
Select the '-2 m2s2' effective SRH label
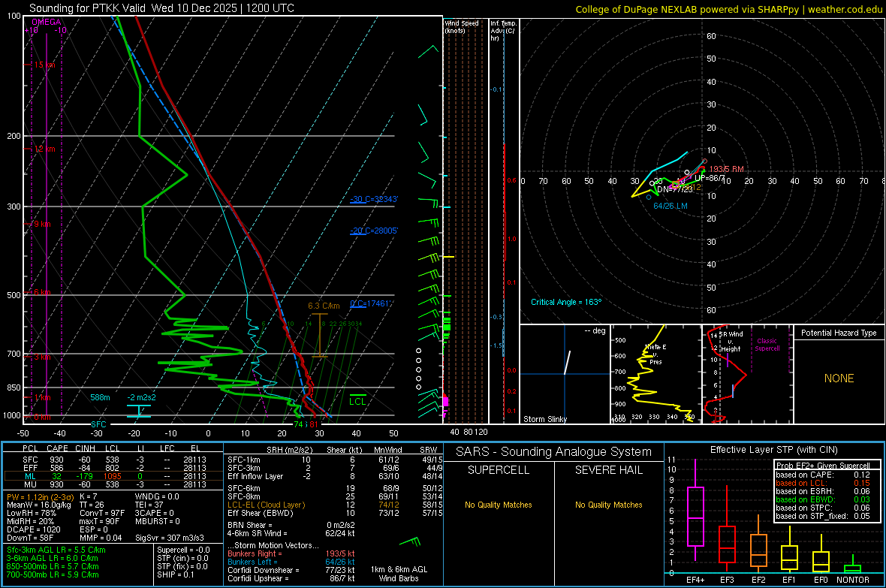pos(141,397)
